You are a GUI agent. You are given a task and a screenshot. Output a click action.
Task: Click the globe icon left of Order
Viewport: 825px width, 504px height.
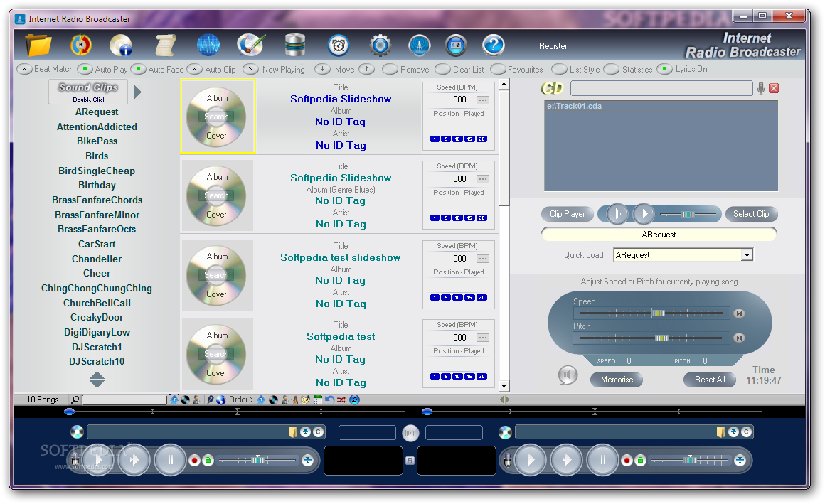click(221, 400)
